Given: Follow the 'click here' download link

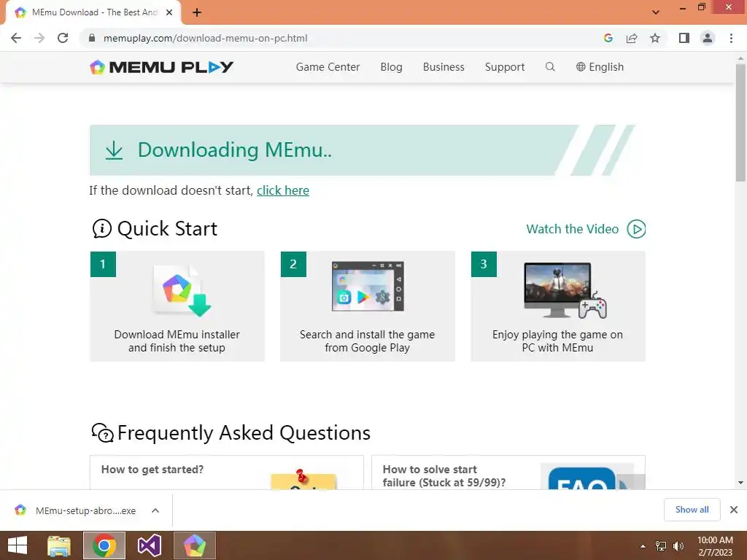Looking at the screenshot, I should [x=283, y=190].
